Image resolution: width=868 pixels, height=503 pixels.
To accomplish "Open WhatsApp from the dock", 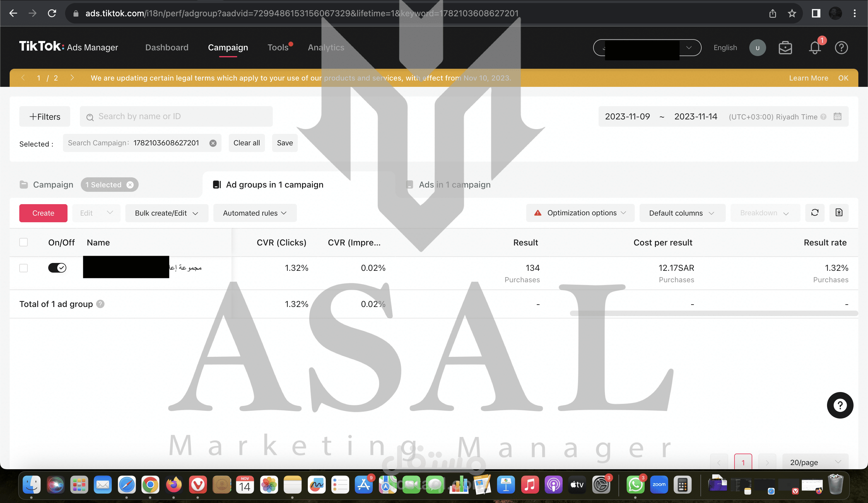I will point(635,485).
